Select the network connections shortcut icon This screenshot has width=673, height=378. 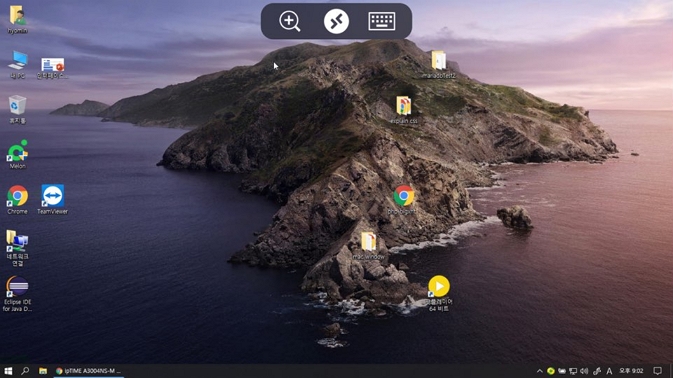[x=18, y=248]
